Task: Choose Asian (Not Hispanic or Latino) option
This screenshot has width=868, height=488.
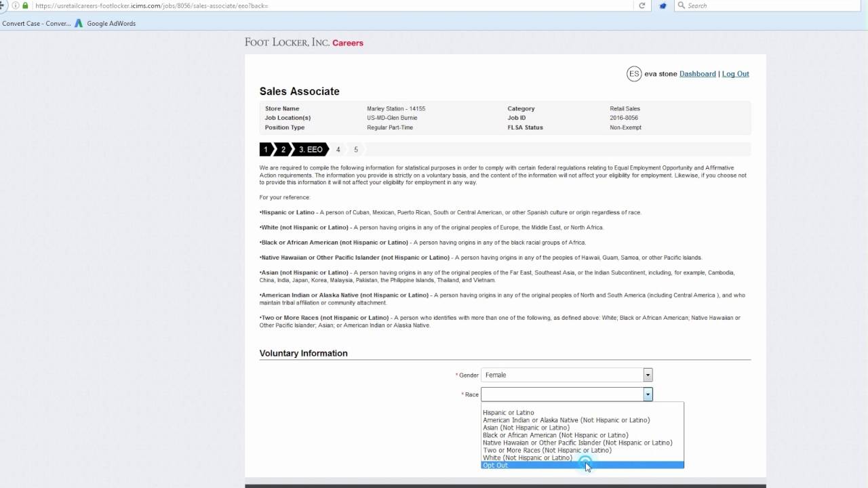Action: tap(583, 428)
